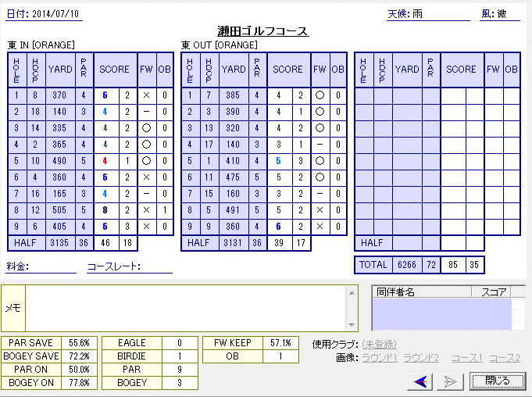The image size is (532, 397).
Task: Select the 同伴者名 column header
Action: coord(422,291)
